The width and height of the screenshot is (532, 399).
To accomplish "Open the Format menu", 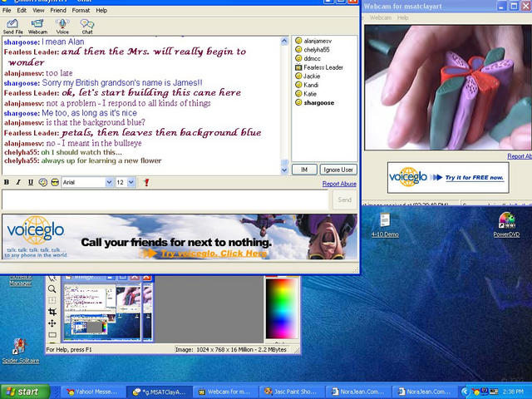I will pyautogui.click(x=81, y=11).
